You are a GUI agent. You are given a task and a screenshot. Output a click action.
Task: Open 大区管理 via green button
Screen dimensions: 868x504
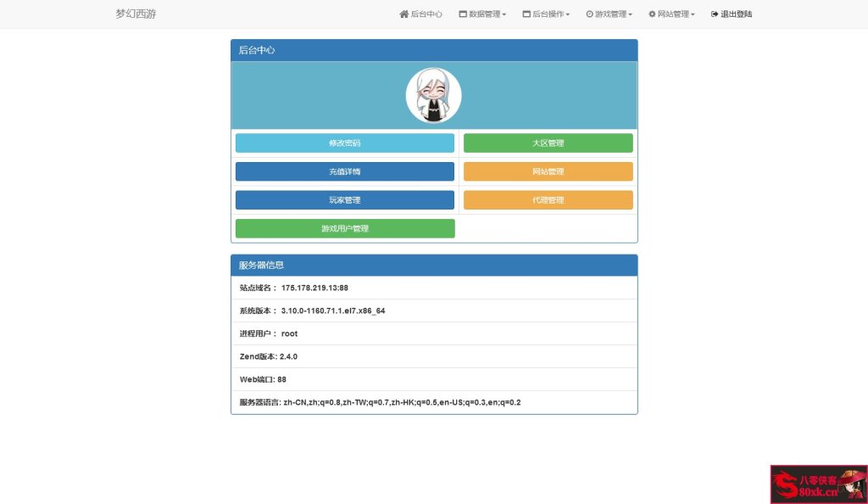point(548,143)
